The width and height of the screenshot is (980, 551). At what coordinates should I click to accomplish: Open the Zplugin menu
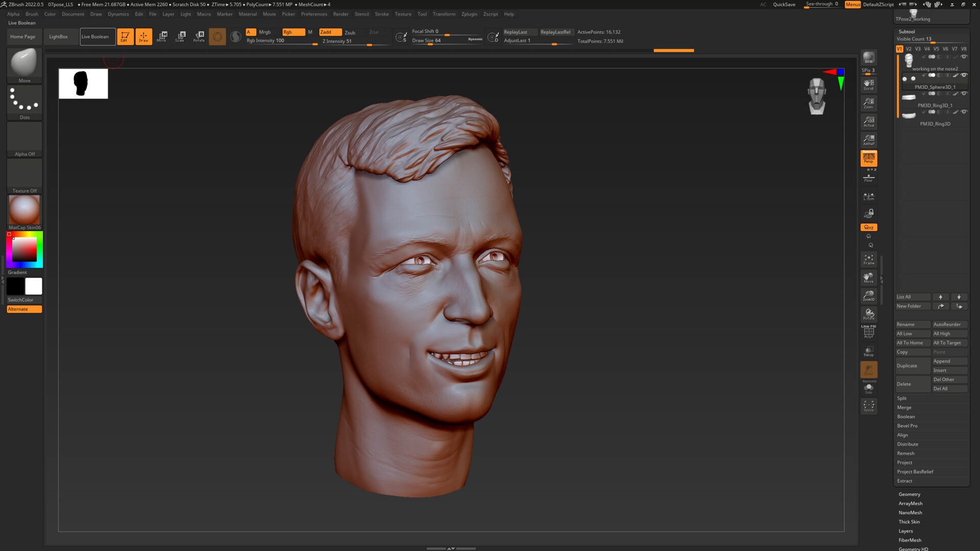click(469, 14)
